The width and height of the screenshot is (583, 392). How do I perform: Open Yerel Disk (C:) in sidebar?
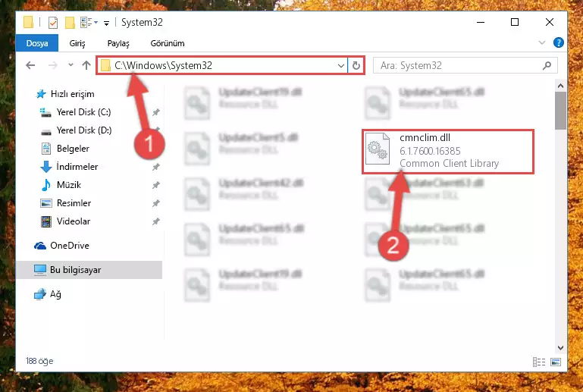(83, 112)
